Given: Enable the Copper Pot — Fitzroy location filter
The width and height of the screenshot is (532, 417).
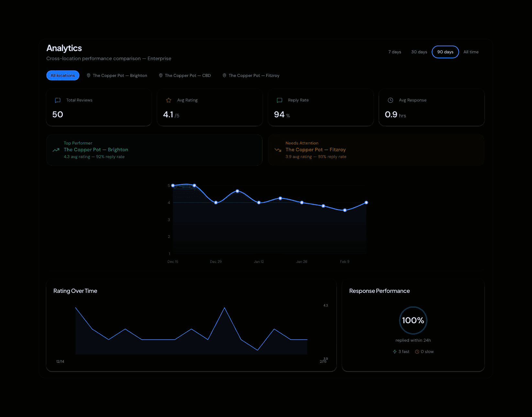Looking at the screenshot, I should (x=251, y=75).
